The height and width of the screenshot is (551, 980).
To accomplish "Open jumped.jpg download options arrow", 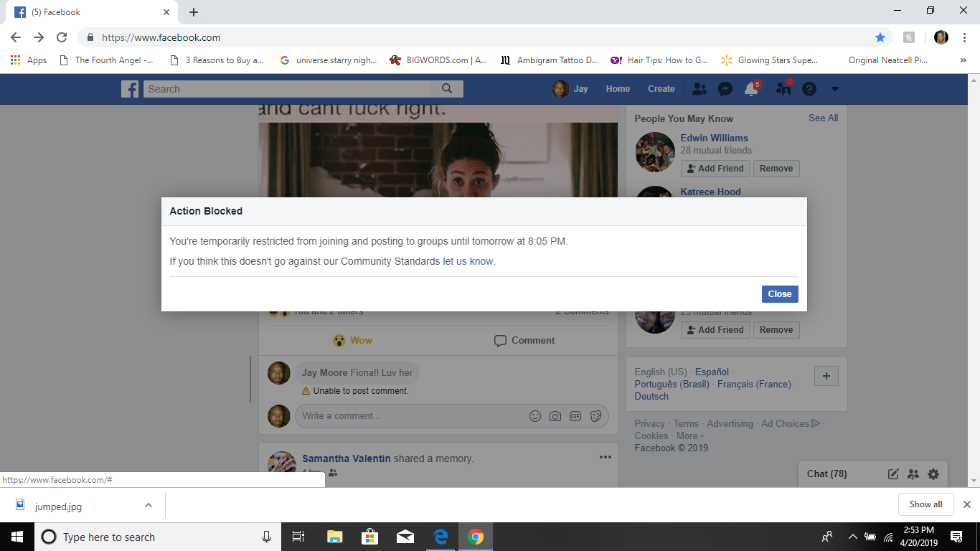I will tap(149, 505).
